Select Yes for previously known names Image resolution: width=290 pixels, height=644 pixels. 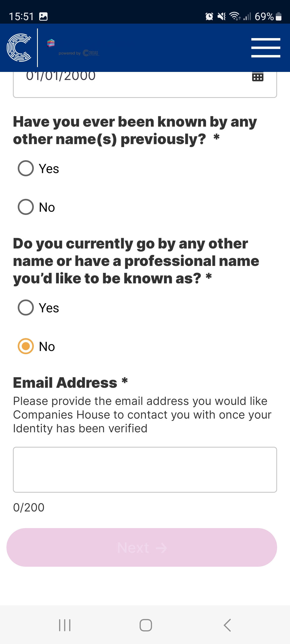[26, 168]
